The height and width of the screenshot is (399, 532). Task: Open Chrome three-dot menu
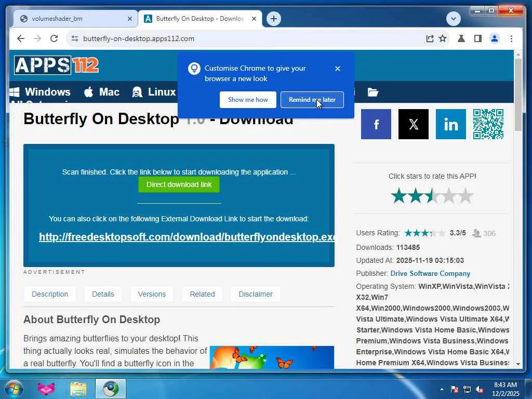point(511,38)
